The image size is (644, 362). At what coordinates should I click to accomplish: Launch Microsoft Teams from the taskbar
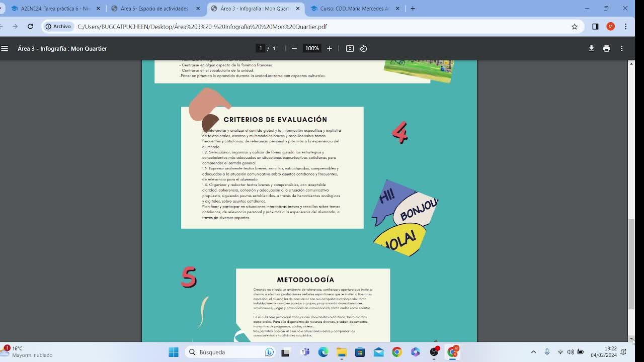coord(305,352)
